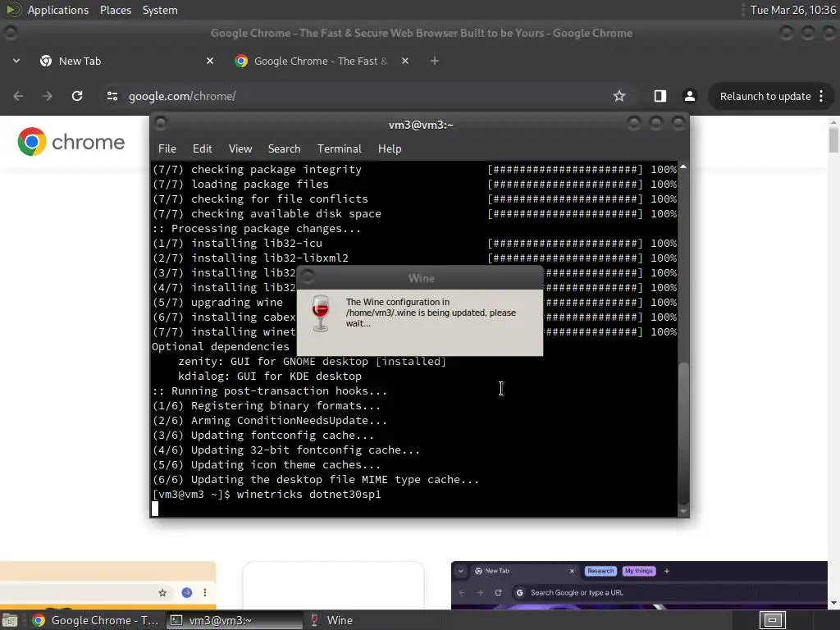Switch to Google Chrome - The Fast tab

(x=322, y=61)
